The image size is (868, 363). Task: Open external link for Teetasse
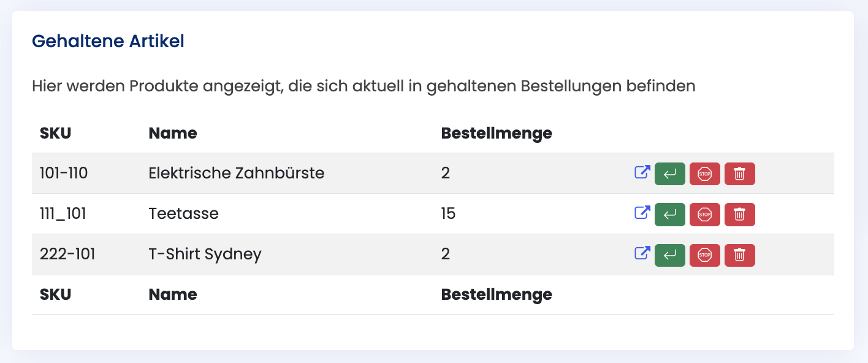pos(642,213)
